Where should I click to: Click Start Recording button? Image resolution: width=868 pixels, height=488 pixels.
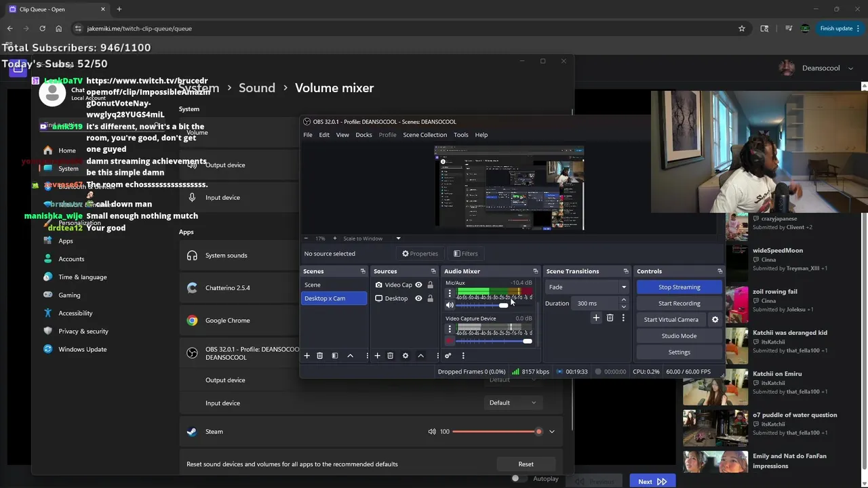[x=679, y=304]
